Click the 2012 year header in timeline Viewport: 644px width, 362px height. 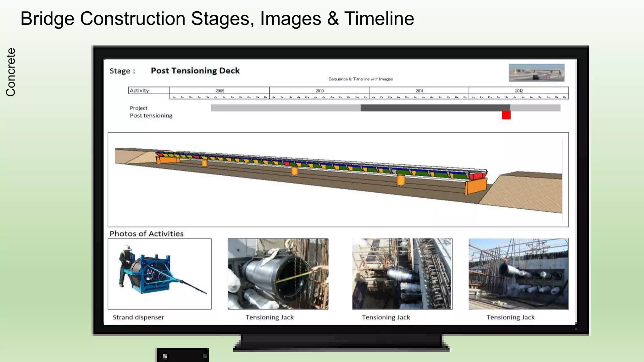[x=519, y=90]
